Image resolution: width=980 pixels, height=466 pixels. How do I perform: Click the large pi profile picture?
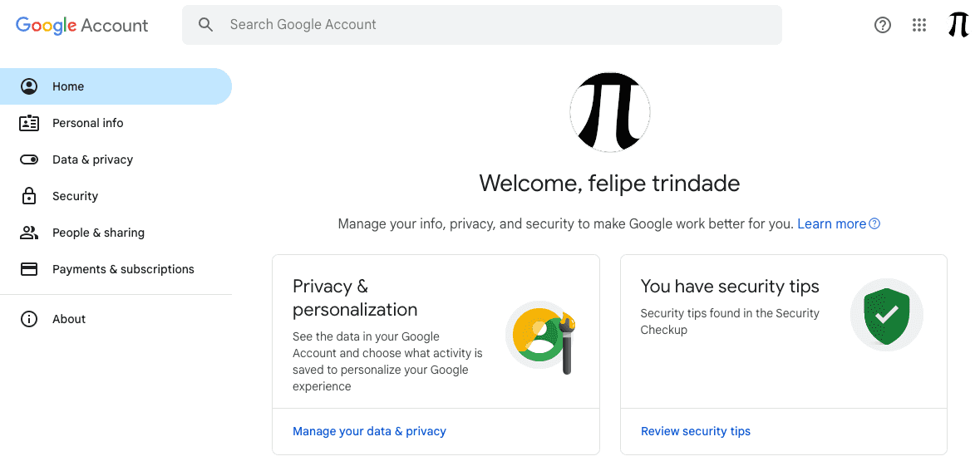coord(610,112)
